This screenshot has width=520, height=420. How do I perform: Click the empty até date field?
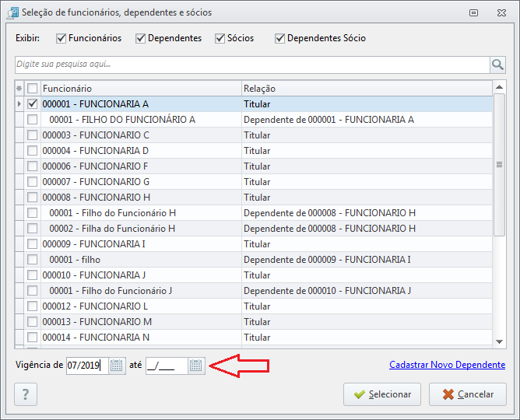point(167,366)
